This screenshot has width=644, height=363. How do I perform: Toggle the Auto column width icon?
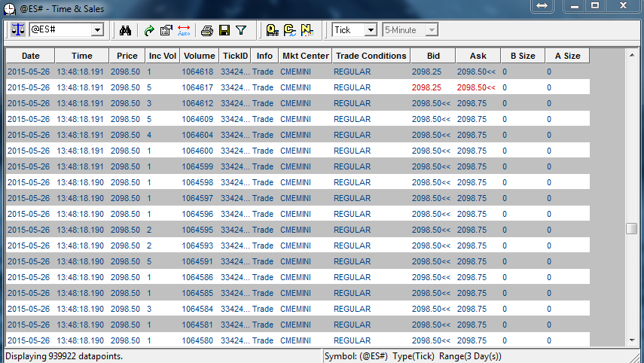click(184, 30)
